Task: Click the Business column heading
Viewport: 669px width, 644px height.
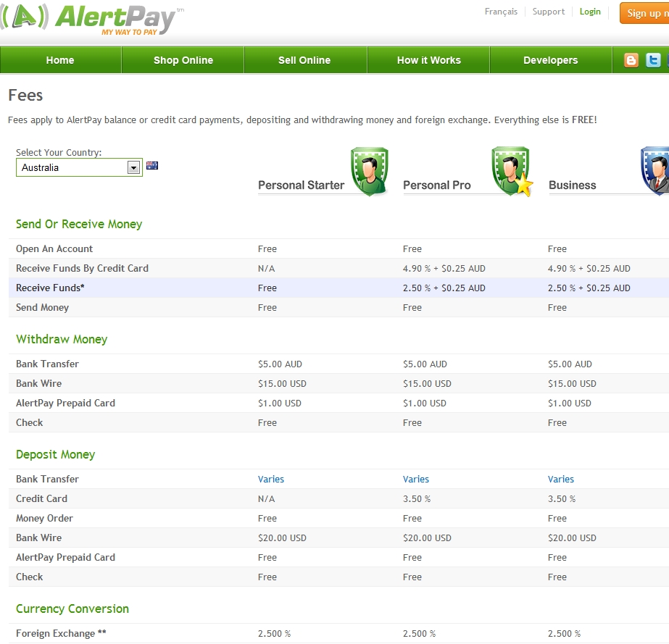Action: tap(573, 185)
